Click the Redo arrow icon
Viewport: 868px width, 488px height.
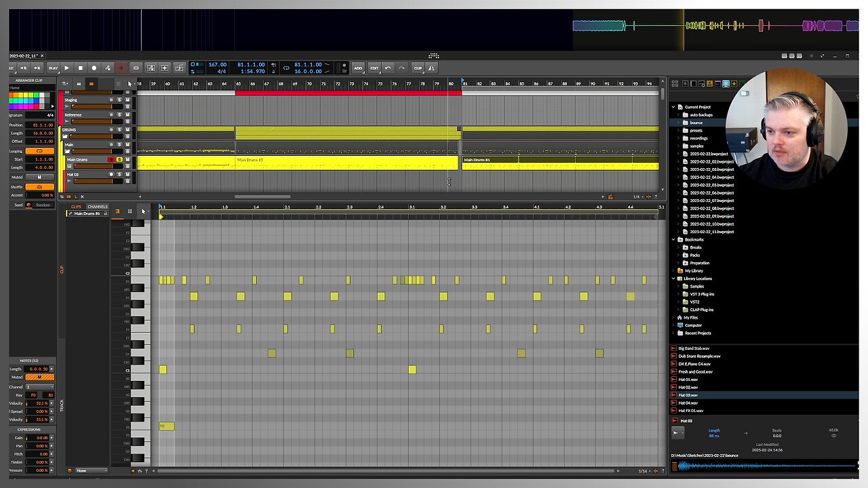pyautogui.click(x=401, y=68)
